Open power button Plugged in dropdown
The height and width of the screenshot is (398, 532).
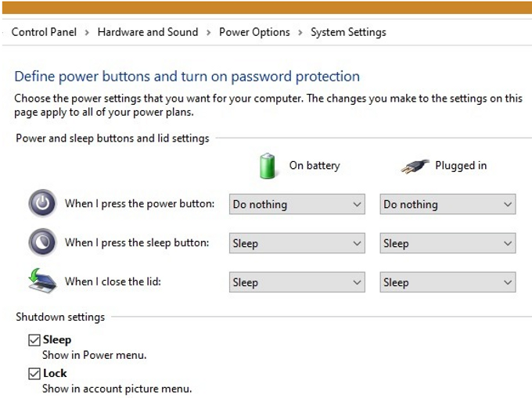[x=448, y=204]
